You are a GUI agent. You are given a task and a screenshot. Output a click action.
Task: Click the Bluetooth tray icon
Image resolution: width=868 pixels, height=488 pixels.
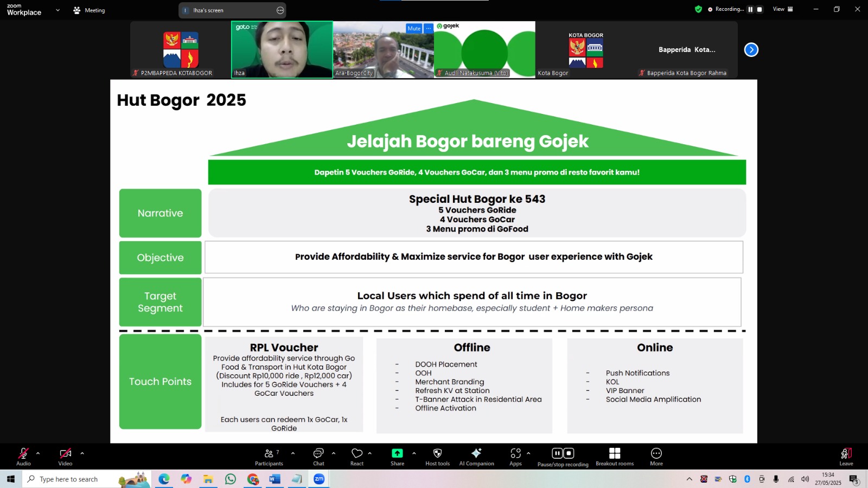[x=747, y=479]
